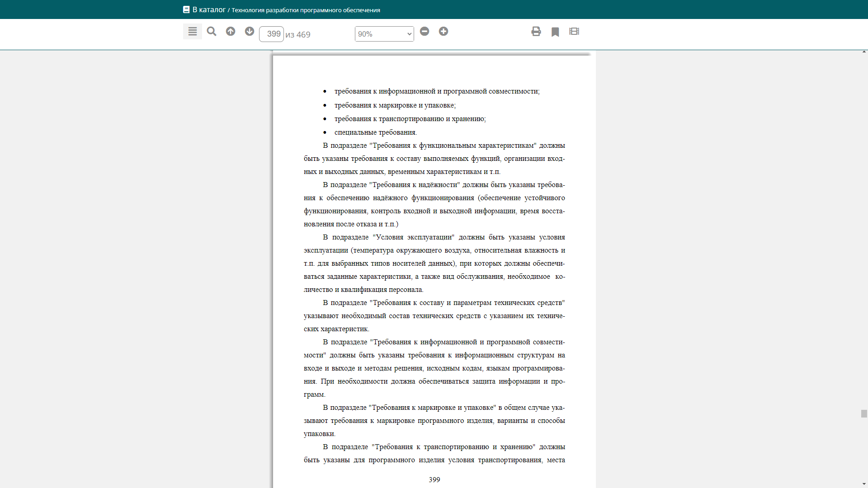The image size is (868, 488).
Task: Go to next page with down arrow
Action: [x=250, y=31]
